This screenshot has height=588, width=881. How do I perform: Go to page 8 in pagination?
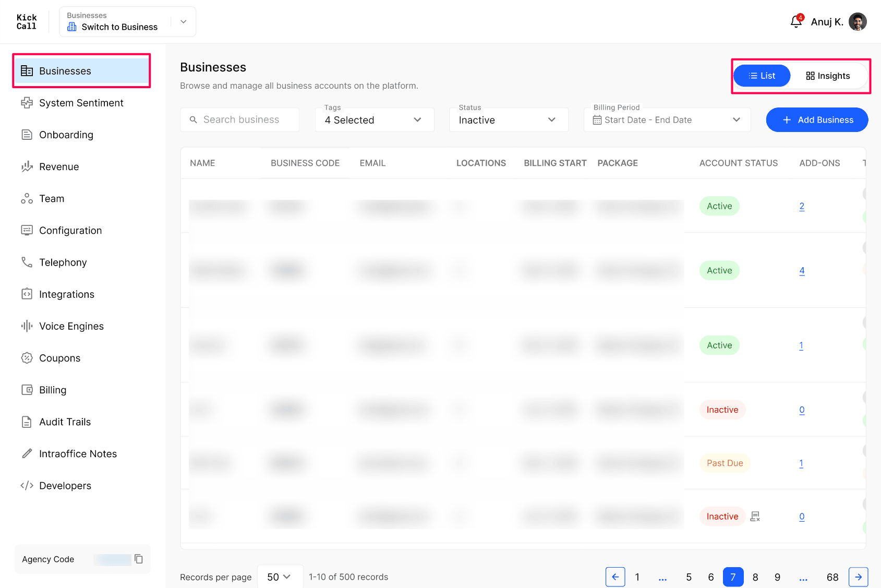755,577
